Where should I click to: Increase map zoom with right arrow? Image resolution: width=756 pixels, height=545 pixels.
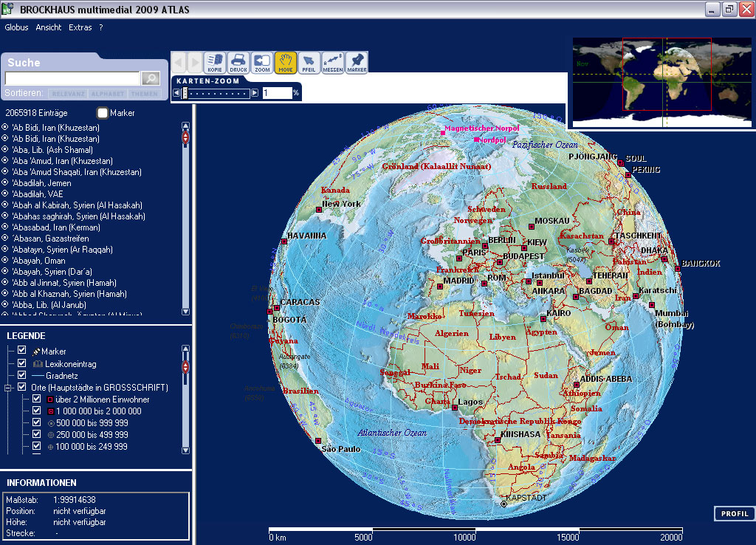coord(255,92)
